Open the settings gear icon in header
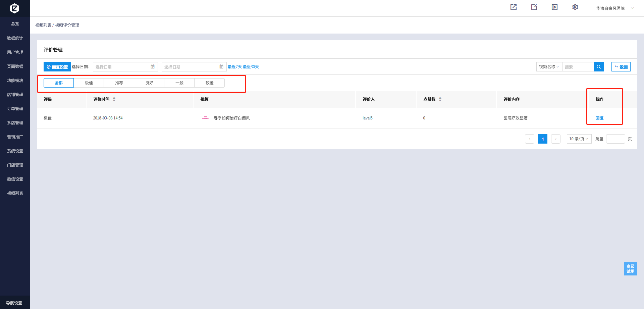 pos(575,7)
